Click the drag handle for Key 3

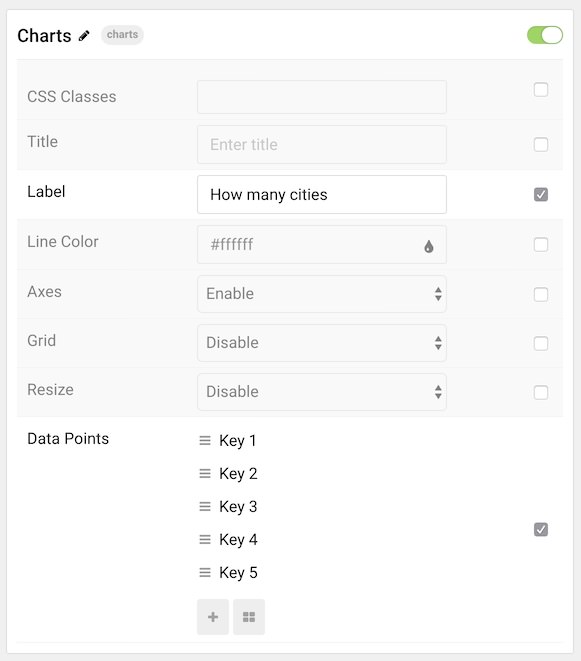(205, 506)
